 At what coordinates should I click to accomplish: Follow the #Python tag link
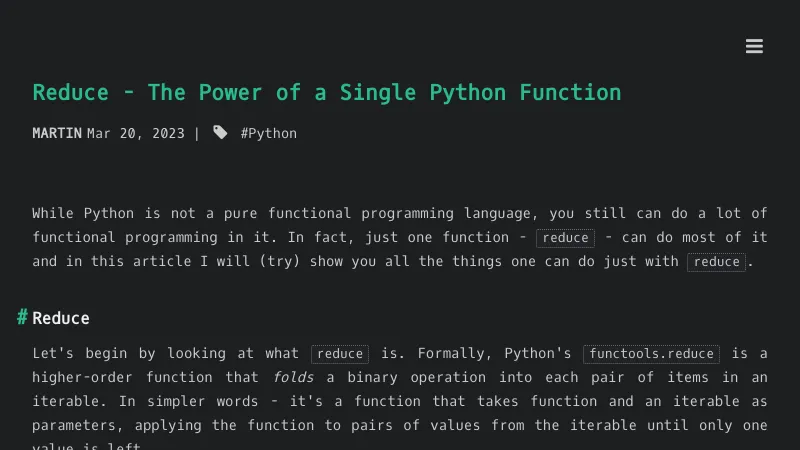coord(268,133)
